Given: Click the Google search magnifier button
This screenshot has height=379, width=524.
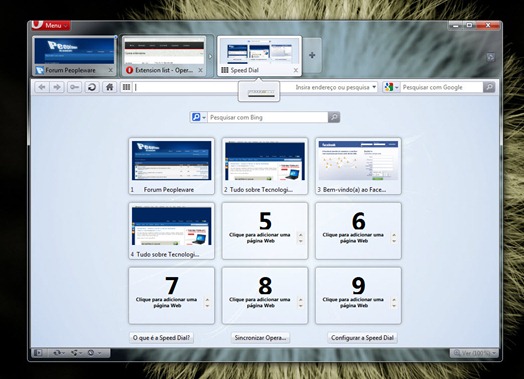Looking at the screenshot, I should click(x=489, y=88).
